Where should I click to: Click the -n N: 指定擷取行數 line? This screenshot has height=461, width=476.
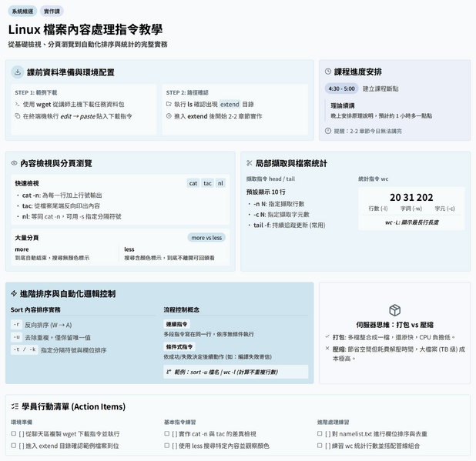279,204
